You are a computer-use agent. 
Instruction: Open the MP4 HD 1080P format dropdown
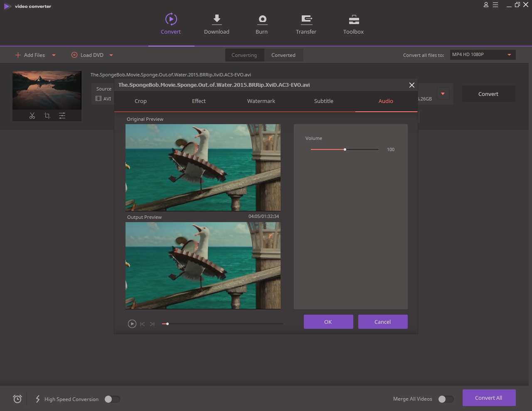coord(483,55)
